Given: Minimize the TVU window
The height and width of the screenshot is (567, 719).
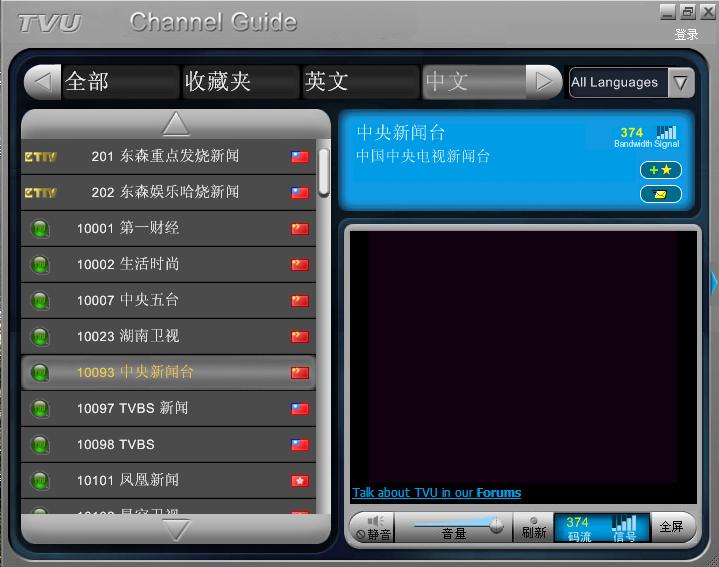Looking at the screenshot, I should pyautogui.click(x=667, y=12).
